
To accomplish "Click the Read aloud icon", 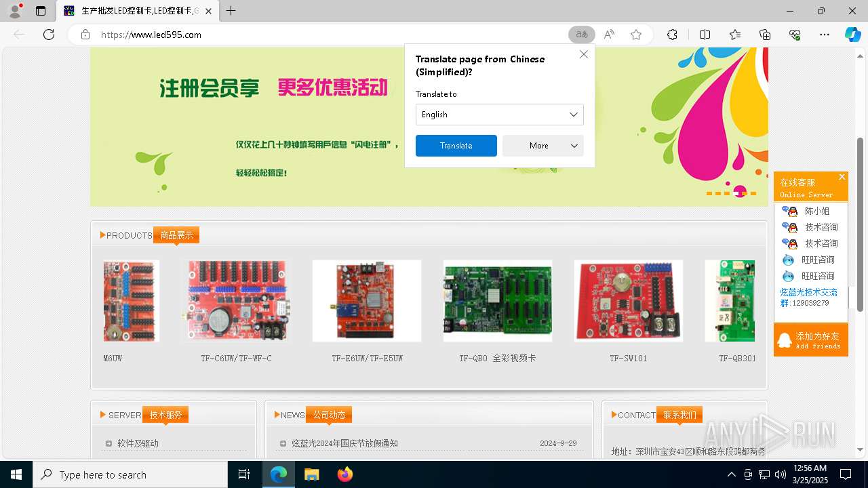I will click(609, 35).
